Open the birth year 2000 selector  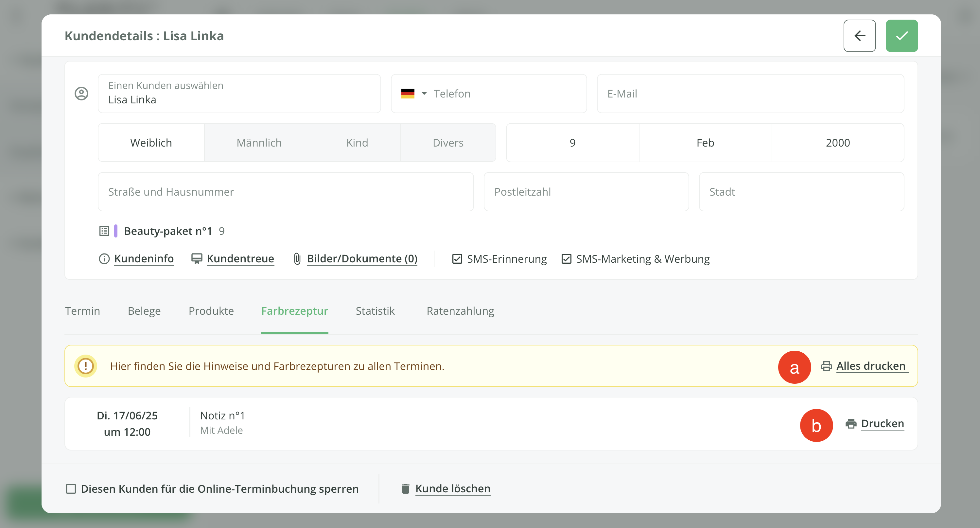point(837,143)
